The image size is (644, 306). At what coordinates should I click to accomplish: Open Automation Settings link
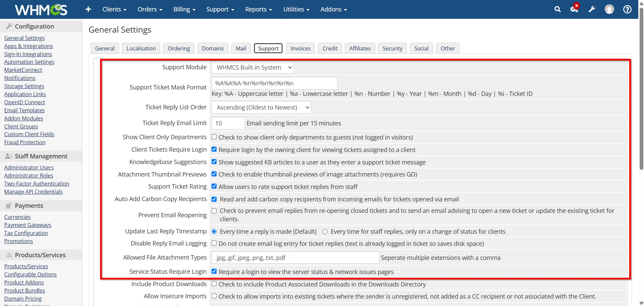click(29, 62)
